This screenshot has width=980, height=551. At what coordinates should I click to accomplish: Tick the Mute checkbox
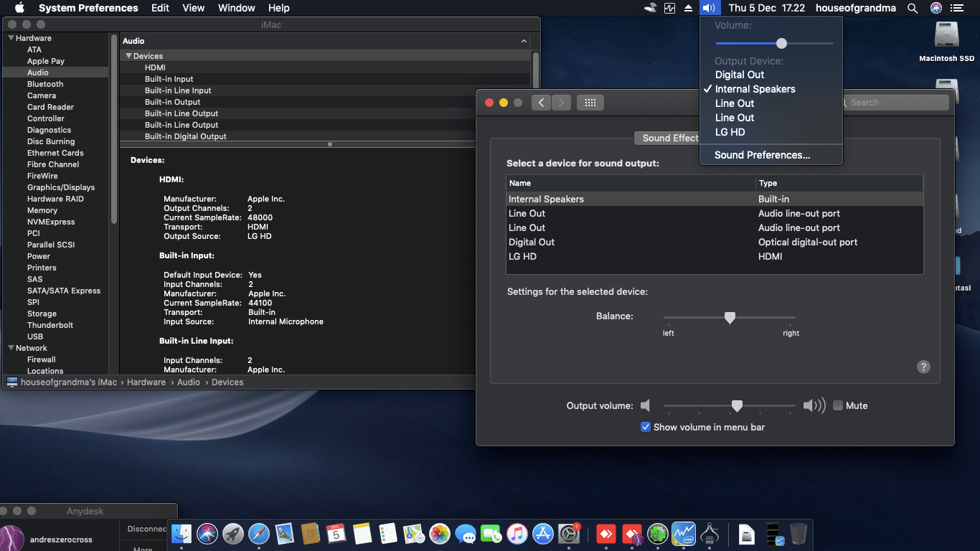pyautogui.click(x=838, y=405)
